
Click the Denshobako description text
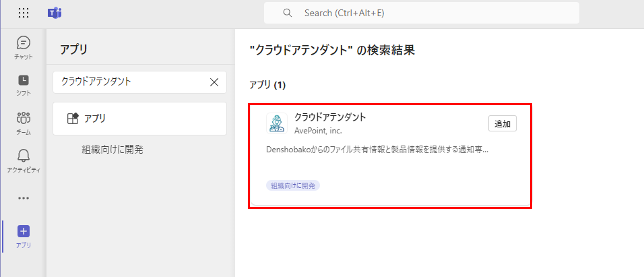point(377,150)
